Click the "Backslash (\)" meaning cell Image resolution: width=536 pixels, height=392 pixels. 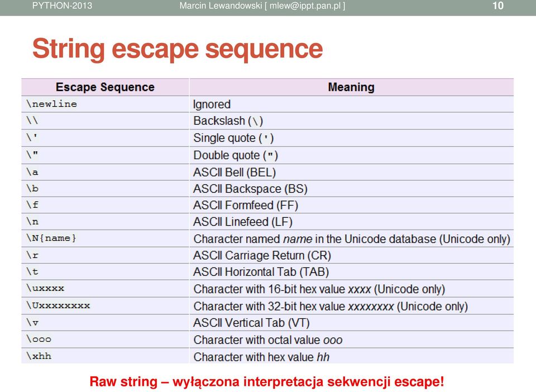(351, 121)
